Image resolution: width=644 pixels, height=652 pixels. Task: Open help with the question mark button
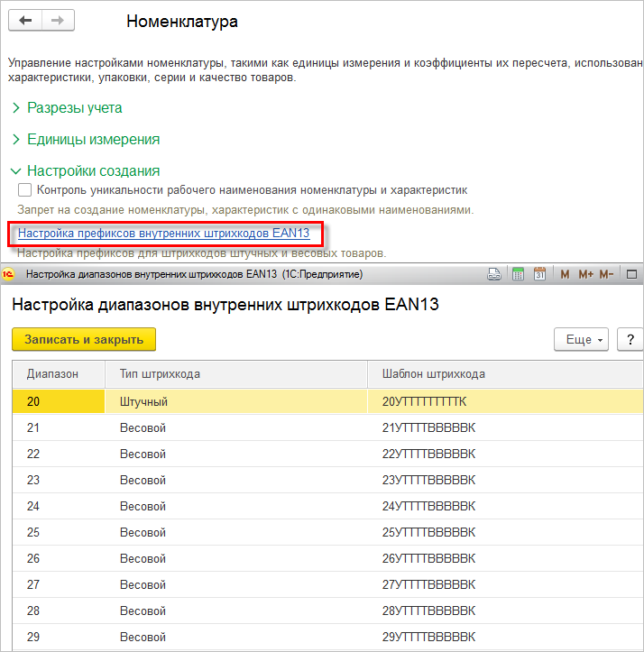click(630, 339)
